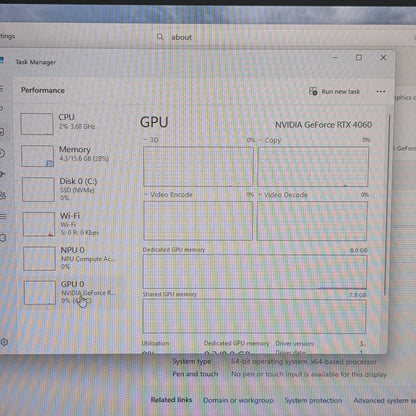Click '2% 3.68 GHz' under CPU
Screen dimensions: 416x416
click(x=77, y=127)
